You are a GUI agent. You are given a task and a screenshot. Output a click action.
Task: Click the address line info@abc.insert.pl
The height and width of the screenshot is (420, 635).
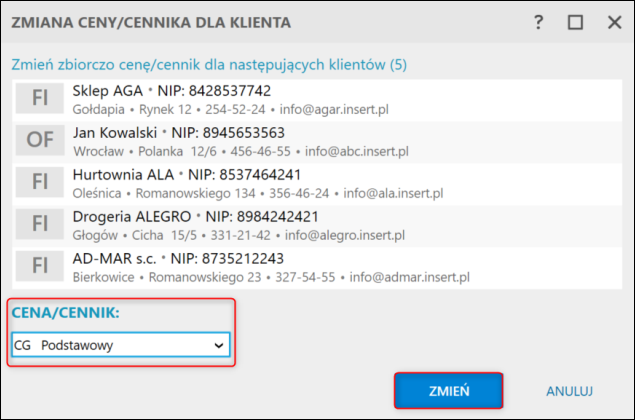356,151
